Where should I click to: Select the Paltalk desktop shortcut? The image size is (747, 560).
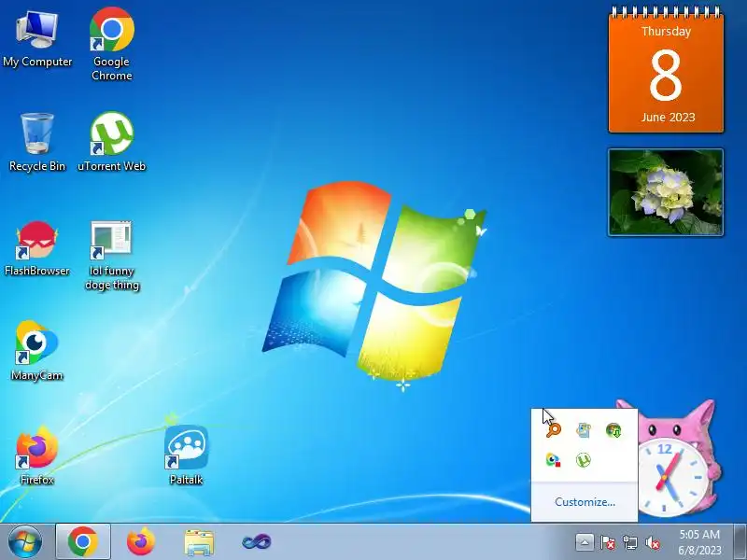[x=186, y=455]
